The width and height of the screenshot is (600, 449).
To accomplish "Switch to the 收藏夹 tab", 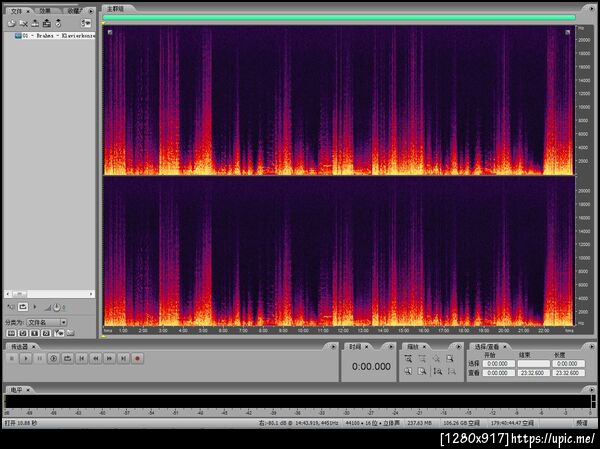I will pos(75,11).
